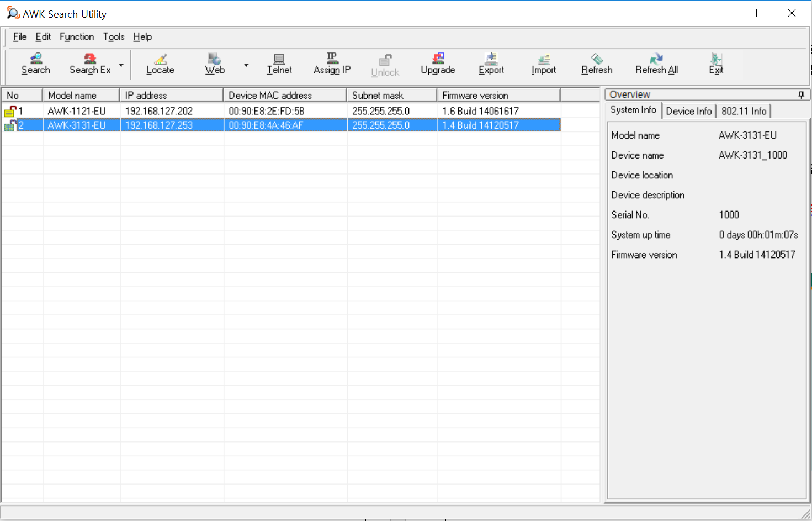This screenshot has height=521, width=812.
Task: Click the locked device icon in row 2
Action: pos(10,125)
